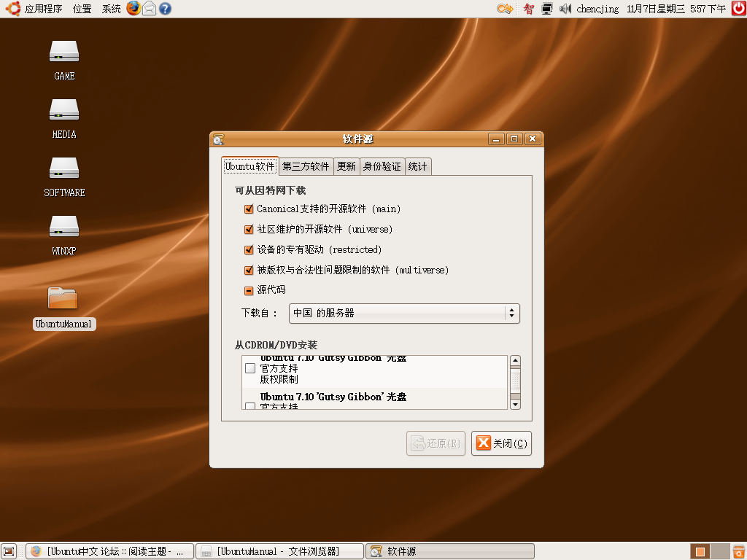Open the 系统 menu
The width and height of the screenshot is (747, 560).
coord(111,9)
